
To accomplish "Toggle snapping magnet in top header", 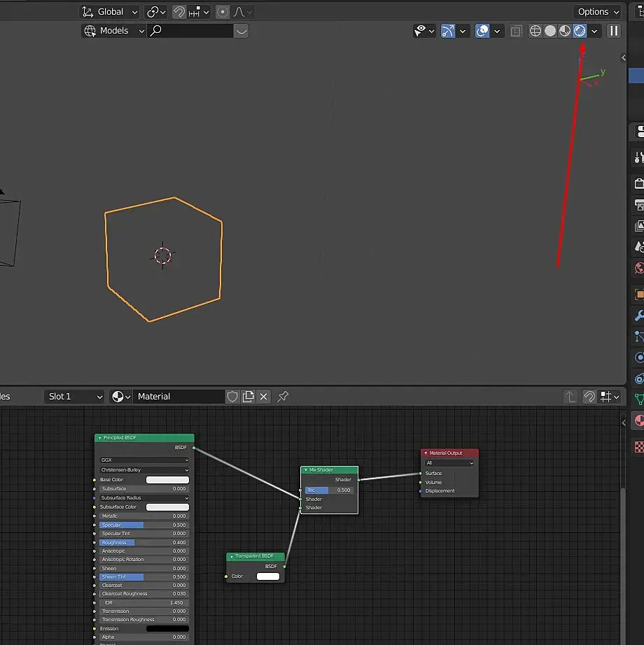I will tap(179, 12).
